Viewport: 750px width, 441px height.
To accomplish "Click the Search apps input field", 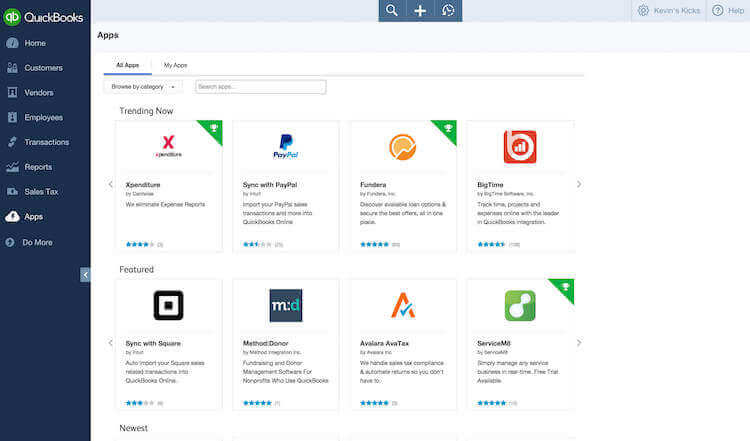I will point(260,87).
